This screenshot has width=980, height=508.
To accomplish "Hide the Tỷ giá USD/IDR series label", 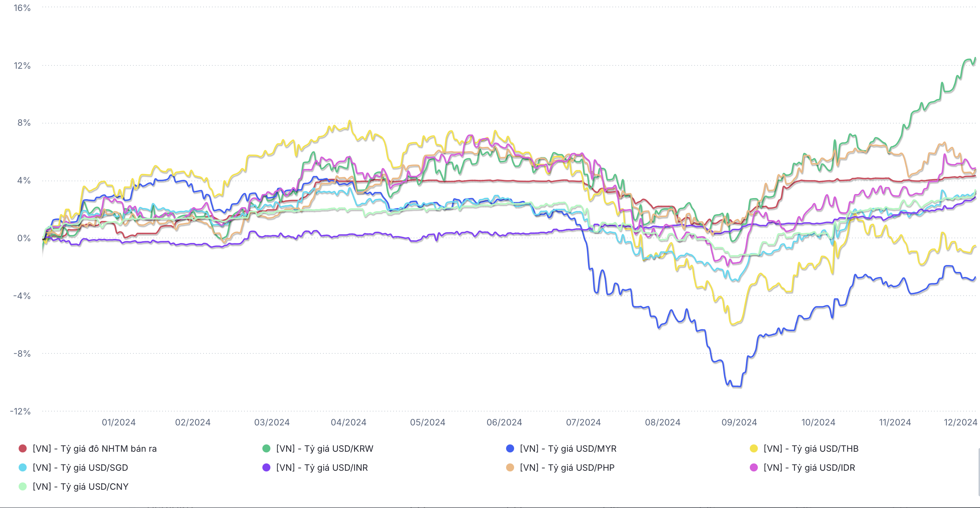I will coord(809,468).
